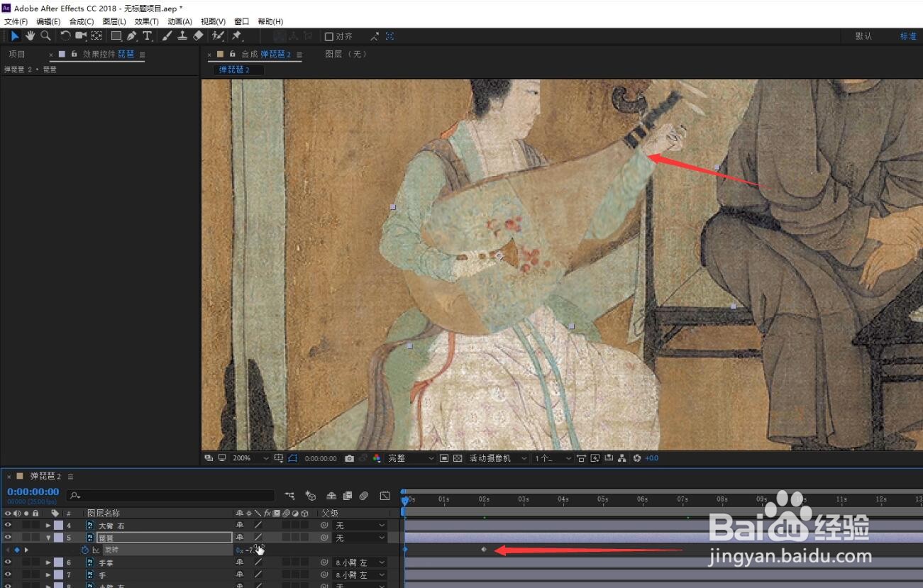
Task: Click the motion blur enable icon in timeline
Action: point(363,495)
